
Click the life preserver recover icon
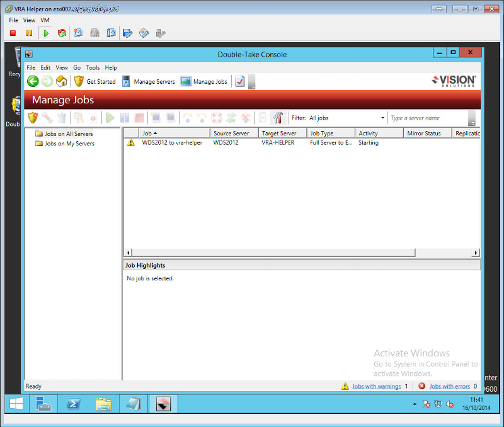pos(216,118)
